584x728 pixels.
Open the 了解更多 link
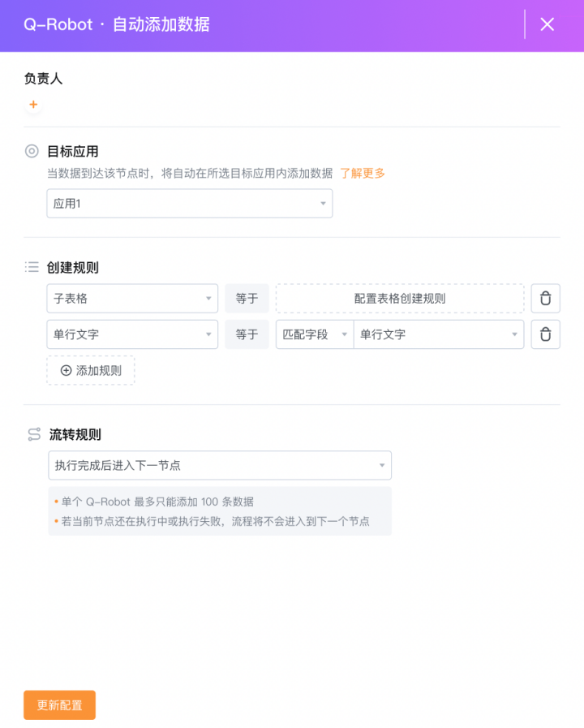(363, 174)
